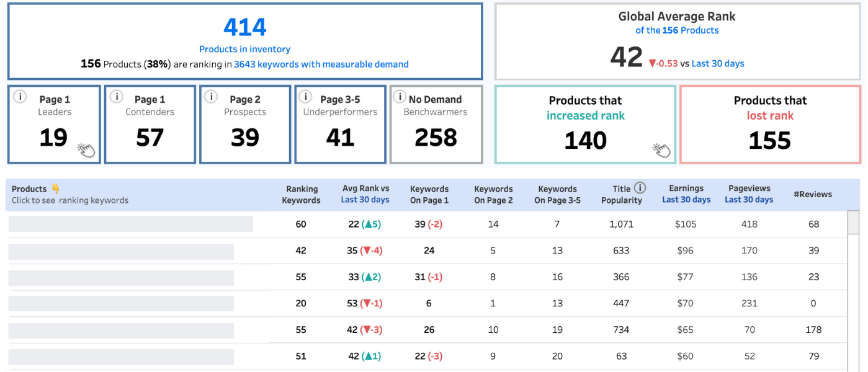Click info icon on No Demand Benchwarmers

(x=400, y=97)
